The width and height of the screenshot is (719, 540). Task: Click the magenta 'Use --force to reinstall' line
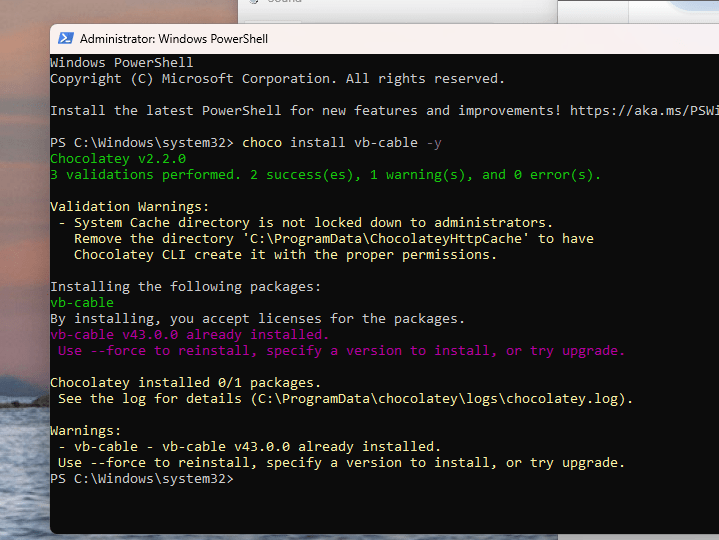(341, 351)
